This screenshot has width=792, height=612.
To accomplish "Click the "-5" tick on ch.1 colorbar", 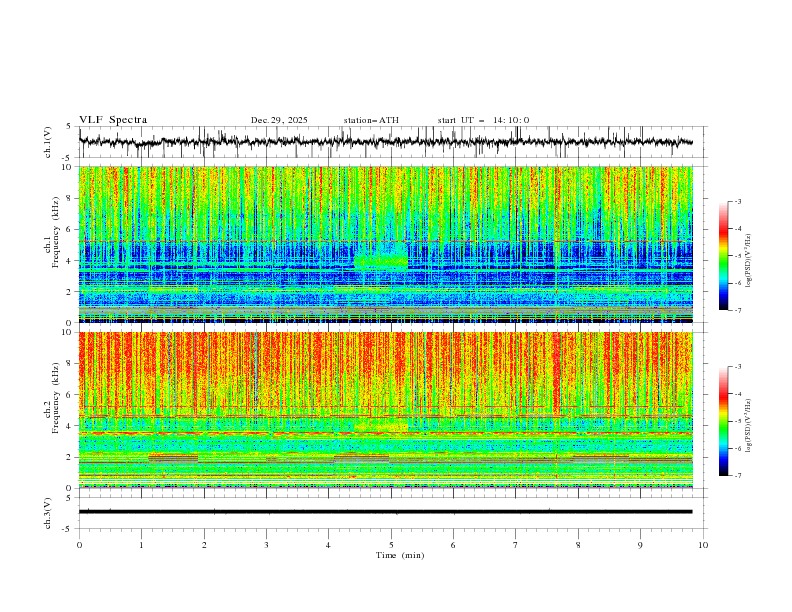I will coord(737,256).
